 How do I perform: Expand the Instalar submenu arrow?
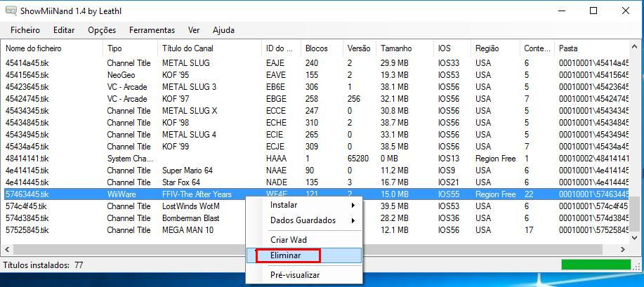point(353,205)
